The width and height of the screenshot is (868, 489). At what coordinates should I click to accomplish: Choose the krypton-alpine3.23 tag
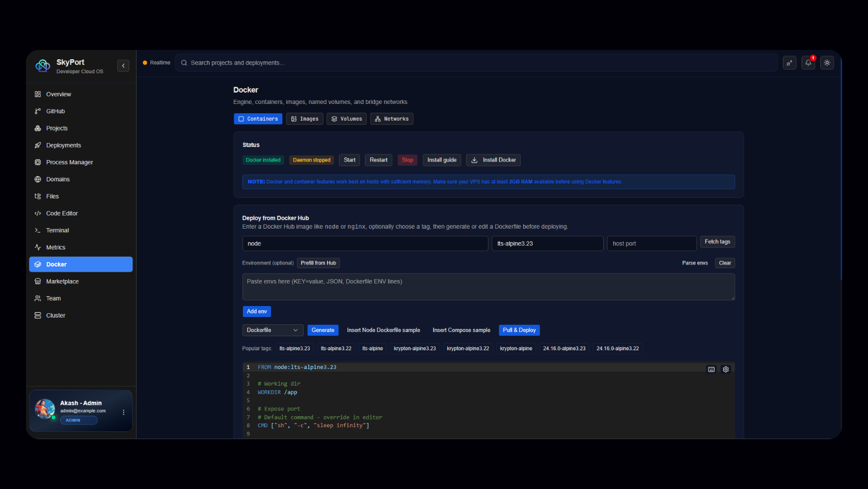tap(415, 349)
